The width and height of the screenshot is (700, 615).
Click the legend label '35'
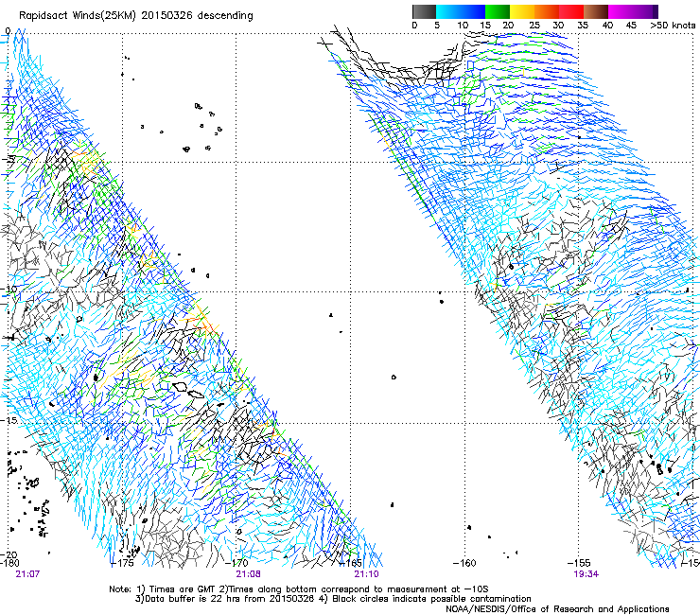[583, 26]
